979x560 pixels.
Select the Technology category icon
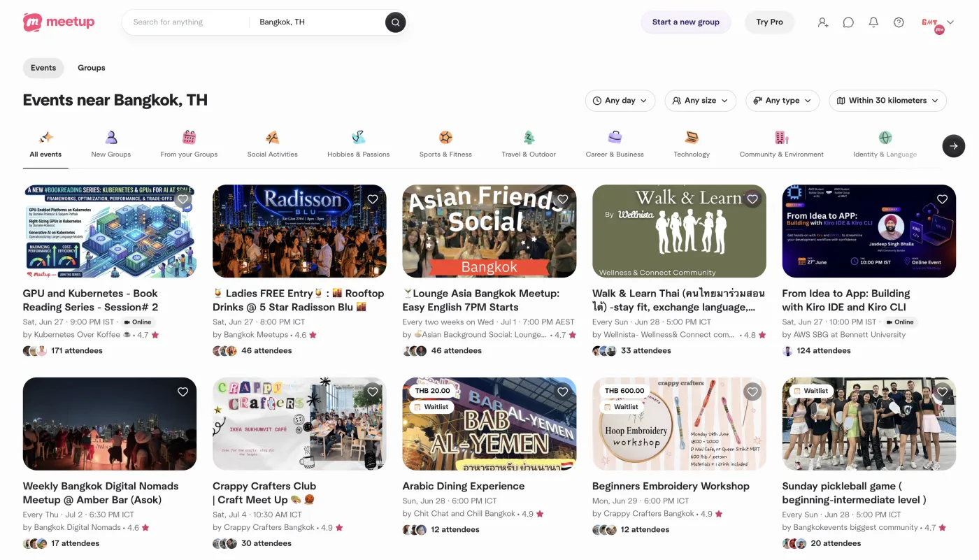click(692, 137)
